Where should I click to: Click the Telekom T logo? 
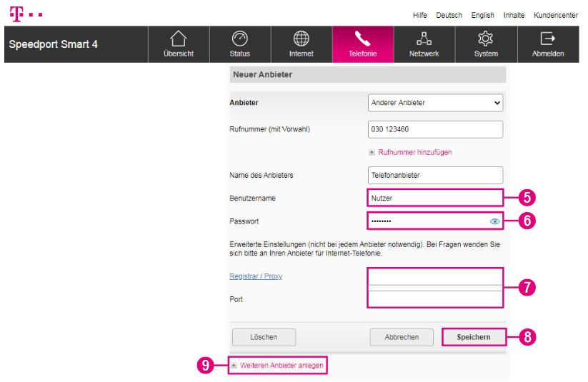pyautogui.click(x=16, y=14)
